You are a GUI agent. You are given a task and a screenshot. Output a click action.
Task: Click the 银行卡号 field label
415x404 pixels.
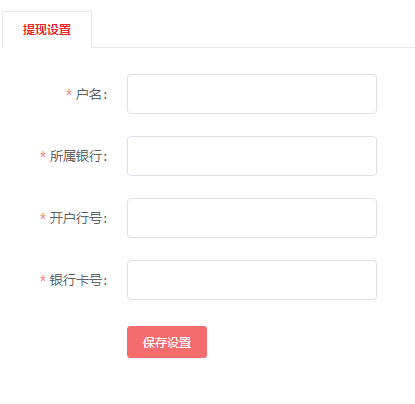click(78, 280)
